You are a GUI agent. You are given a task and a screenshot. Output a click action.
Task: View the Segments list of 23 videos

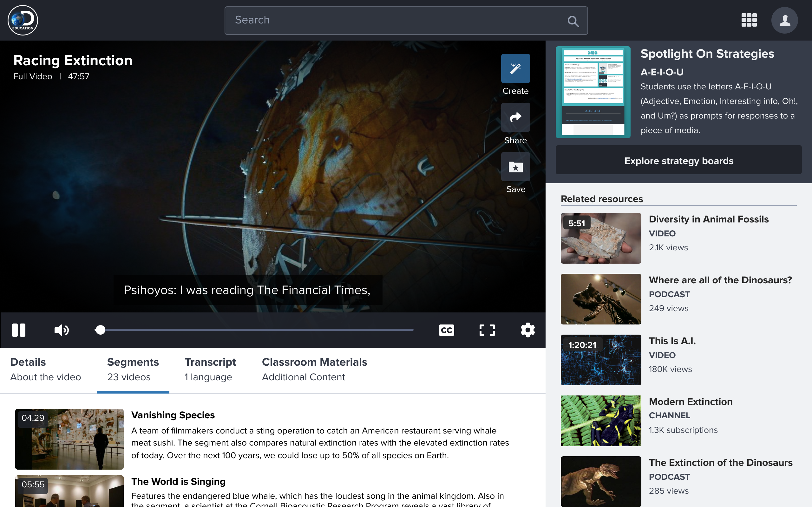[x=133, y=369]
